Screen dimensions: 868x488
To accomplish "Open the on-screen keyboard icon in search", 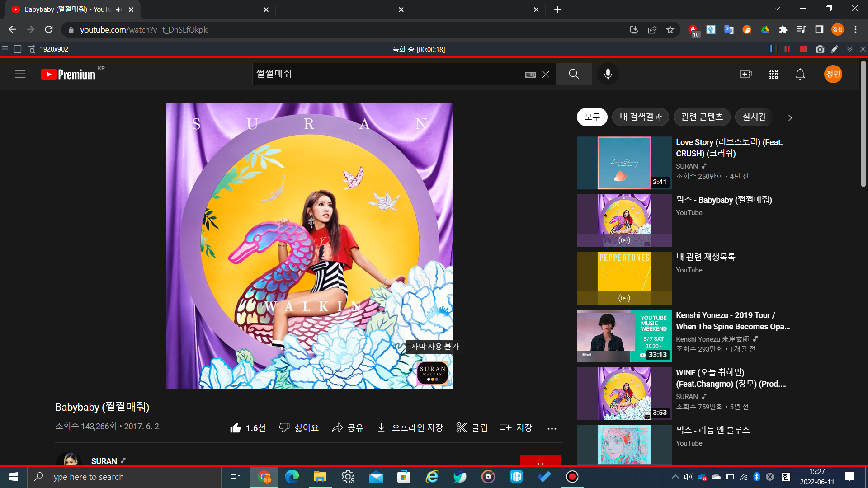I will tap(530, 75).
